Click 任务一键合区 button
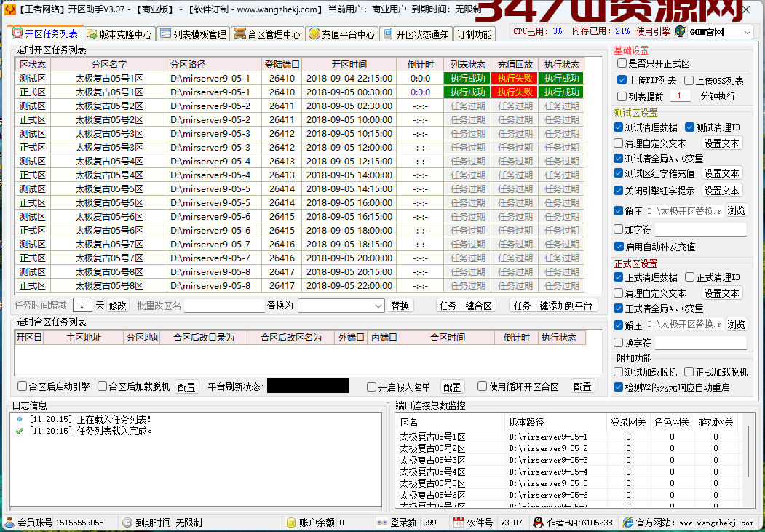765x532 pixels. coord(466,306)
